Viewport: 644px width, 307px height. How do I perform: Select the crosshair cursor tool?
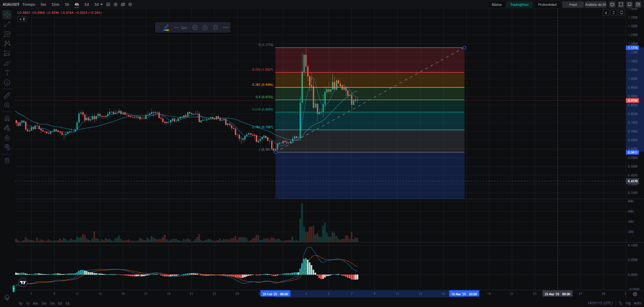coord(7,14)
